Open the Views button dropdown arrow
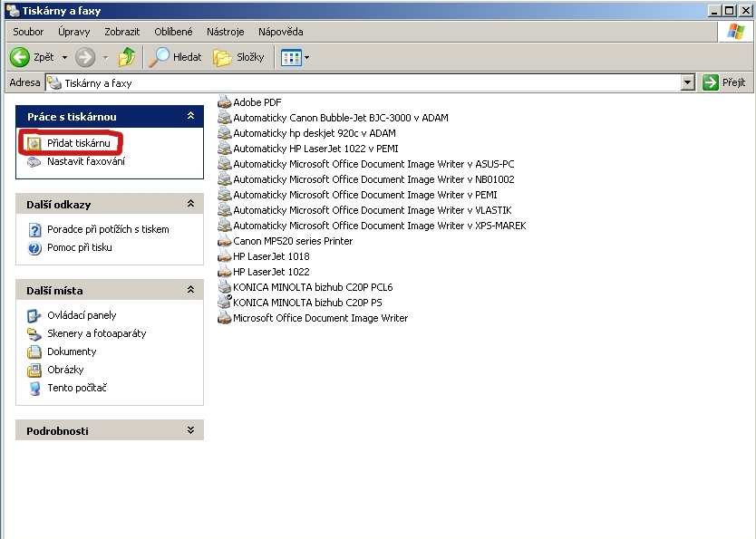 [x=306, y=58]
